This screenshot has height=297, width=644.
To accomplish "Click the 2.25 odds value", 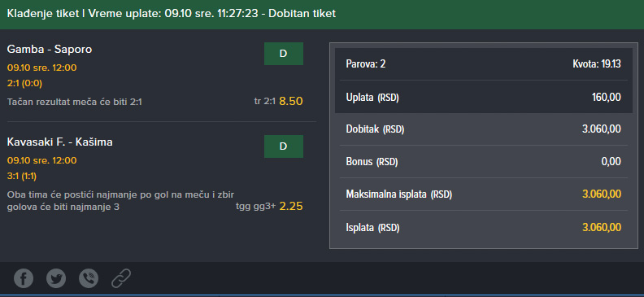I will pyautogui.click(x=291, y=206).
